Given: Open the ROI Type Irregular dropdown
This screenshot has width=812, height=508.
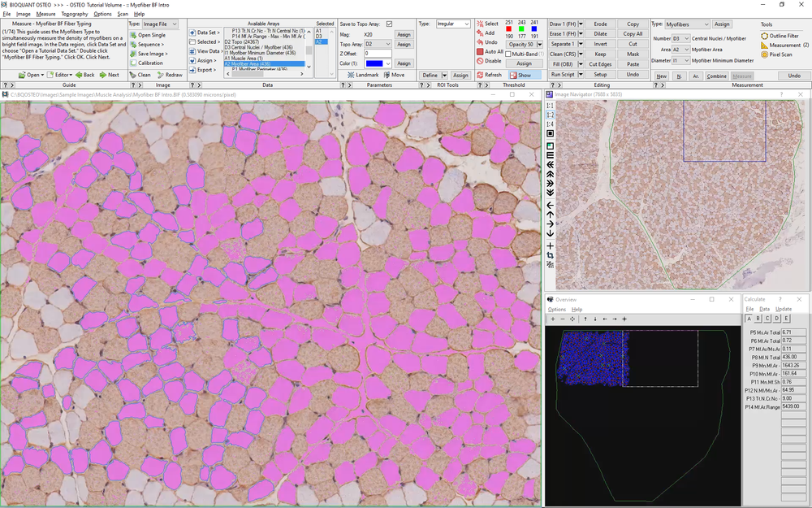Looking at the screenshot, I should (453, 24).
